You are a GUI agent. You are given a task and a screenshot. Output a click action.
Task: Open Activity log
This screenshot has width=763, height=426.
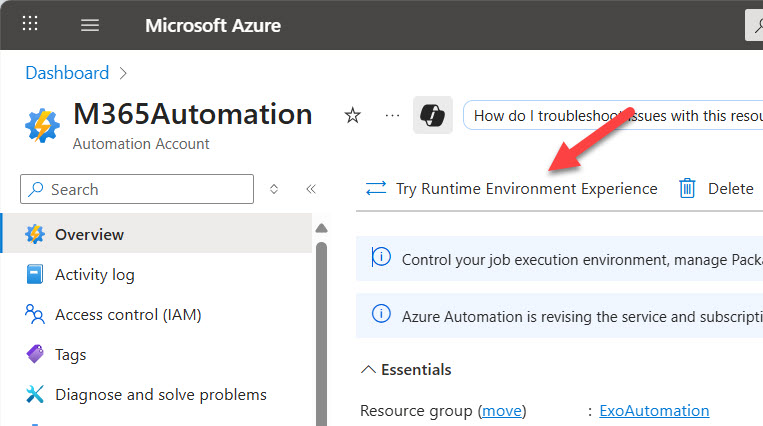click(x=94, y=275)
